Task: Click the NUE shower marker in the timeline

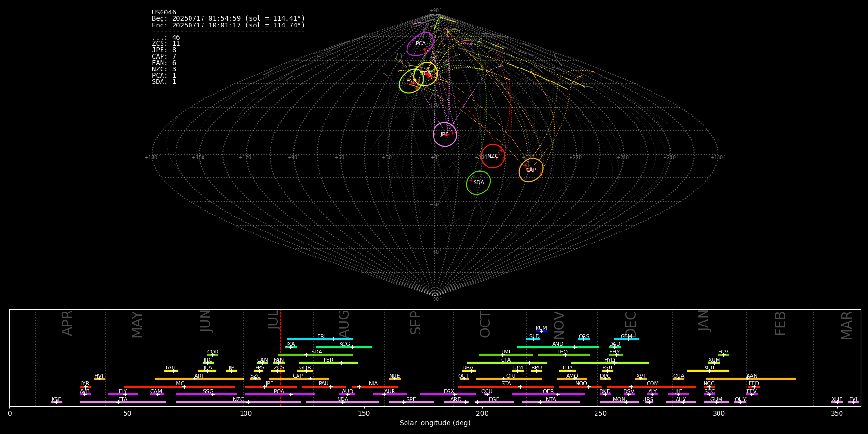Action: click(394, 379)
